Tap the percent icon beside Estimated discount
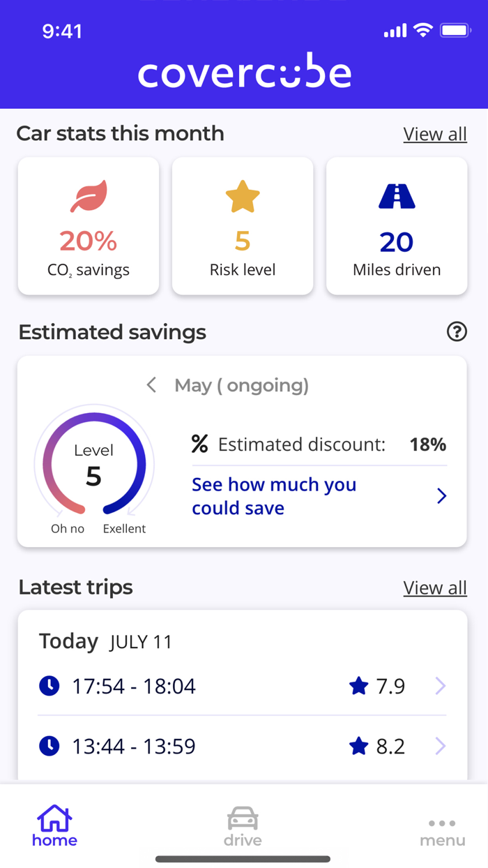This screenshot has width=488, height=868. (x=200, y=444)
